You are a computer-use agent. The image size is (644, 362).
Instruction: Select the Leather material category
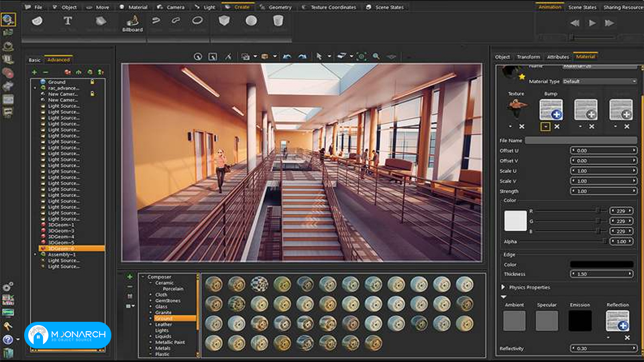(x=164, y=324)
